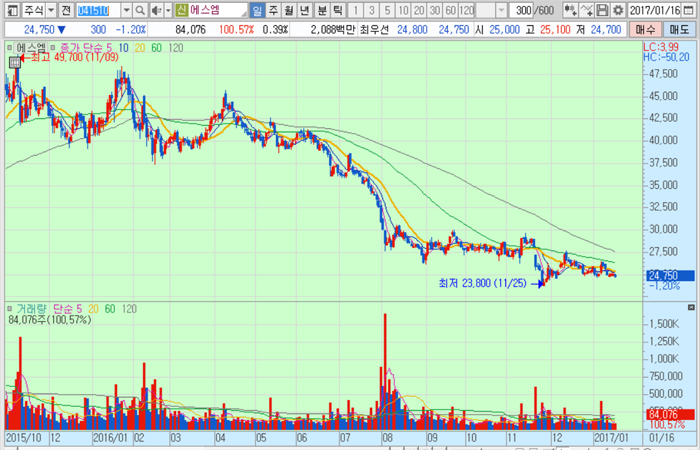700x450 pixels.
Task: Open the calendar date picker icon
Action: pos(691,10)
